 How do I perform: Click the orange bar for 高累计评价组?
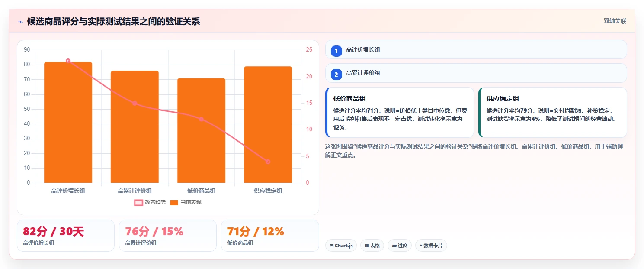coord(135,127)
